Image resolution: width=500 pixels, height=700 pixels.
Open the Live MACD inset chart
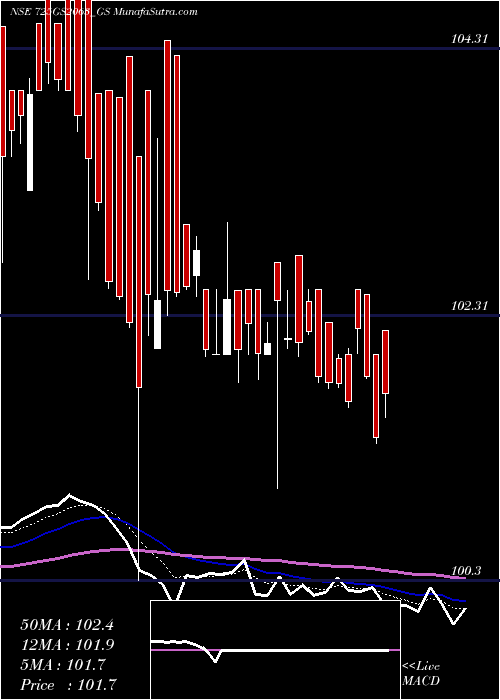275,650
